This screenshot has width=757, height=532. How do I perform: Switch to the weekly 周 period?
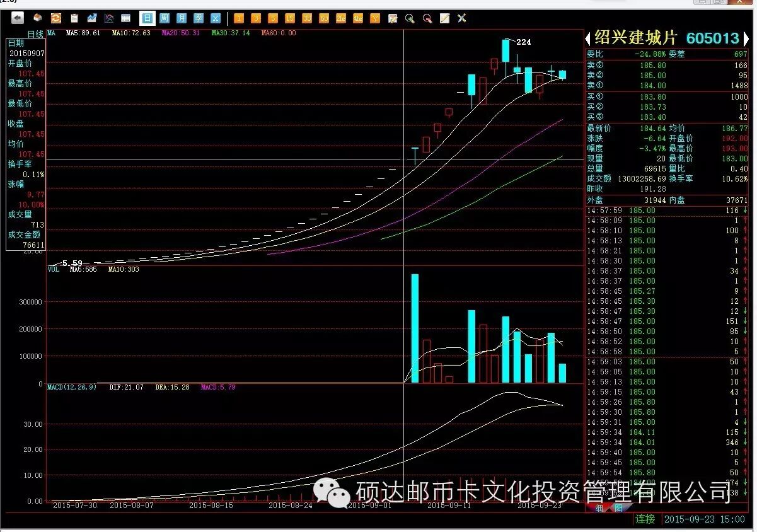(x=165, y=18)
